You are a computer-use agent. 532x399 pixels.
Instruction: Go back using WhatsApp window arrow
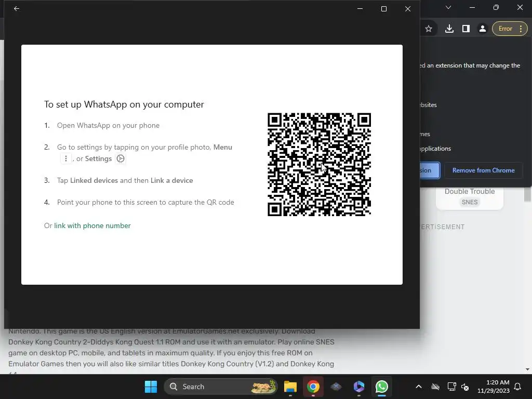point(17,8)
